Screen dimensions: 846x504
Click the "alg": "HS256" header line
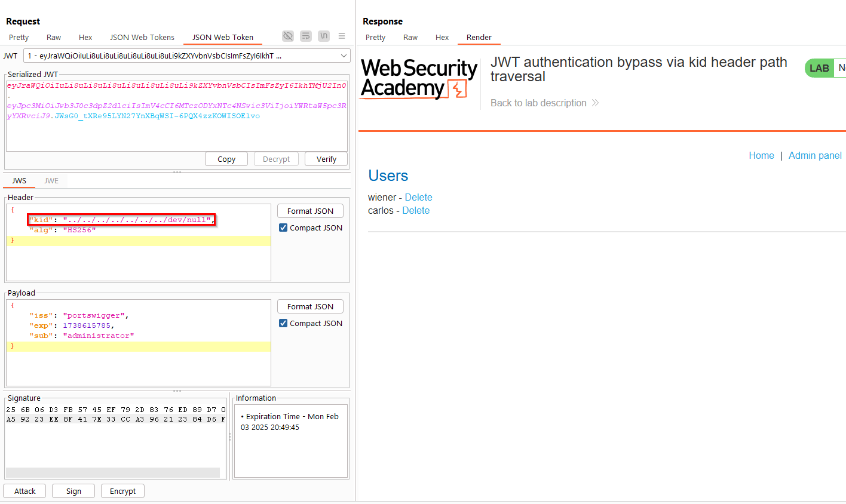(63, 230)
